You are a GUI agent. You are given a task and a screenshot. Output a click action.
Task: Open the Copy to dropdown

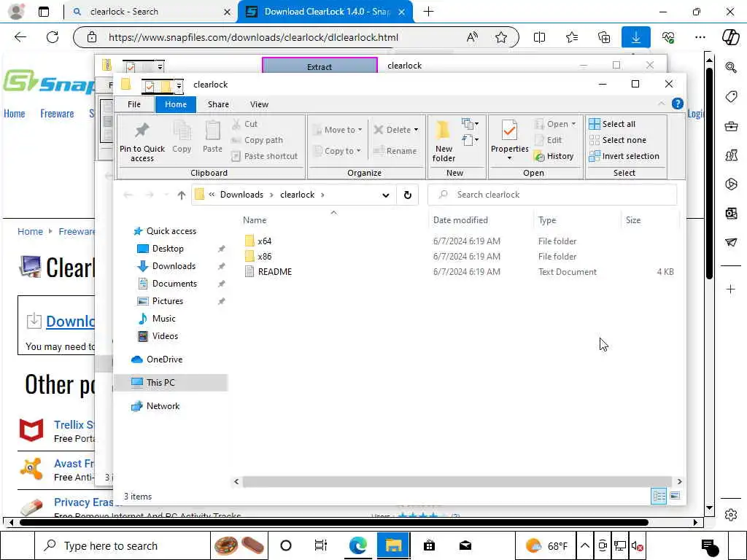tap(337, 151)
